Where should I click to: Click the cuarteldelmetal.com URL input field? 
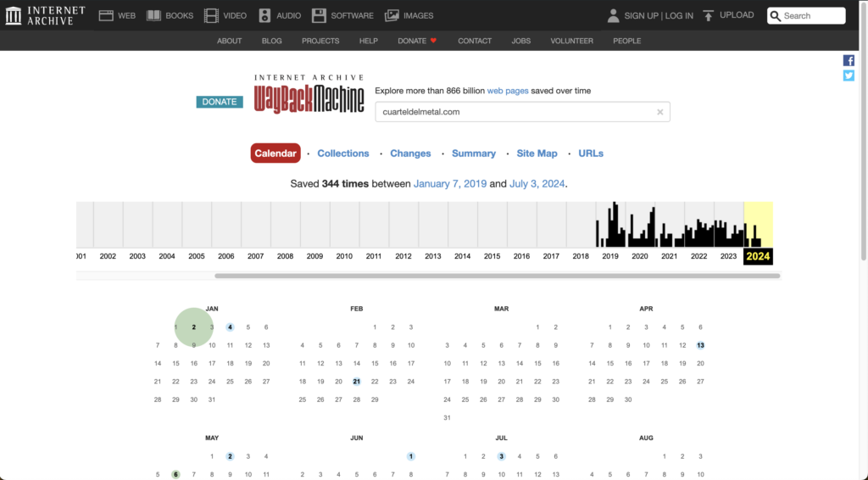(x=522, y=112)
